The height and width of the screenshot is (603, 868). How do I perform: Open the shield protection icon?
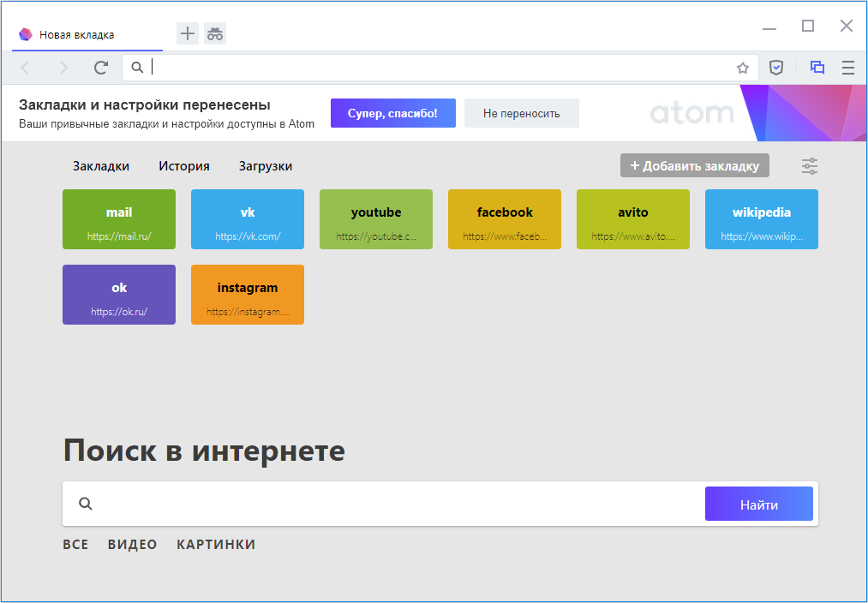pyautogui.click(x=776, y=68)
